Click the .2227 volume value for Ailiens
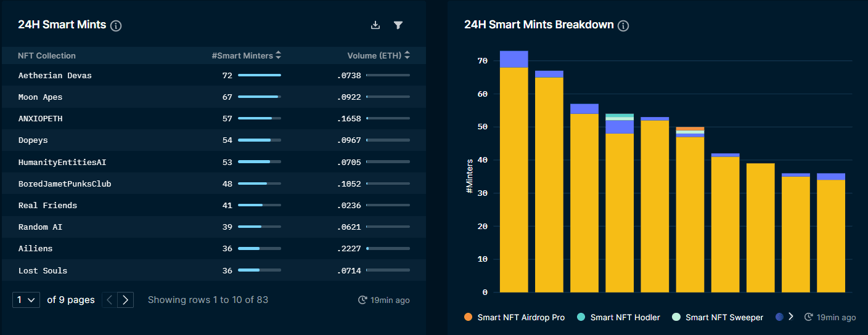Image resolution: width=868 pixels, height=335 pixels. coord(349,249)
